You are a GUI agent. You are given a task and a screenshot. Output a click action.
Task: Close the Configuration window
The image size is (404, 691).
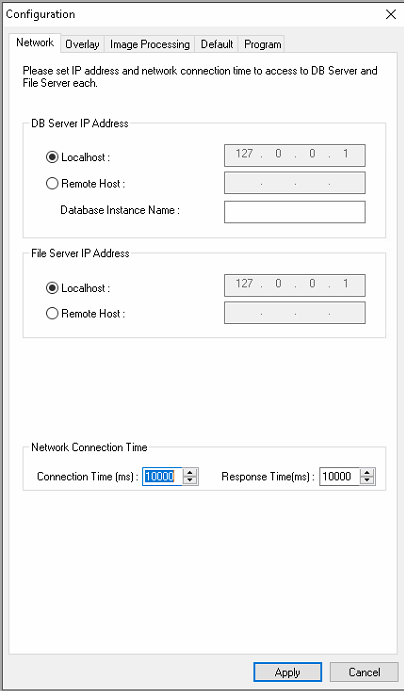click(391, 15)
